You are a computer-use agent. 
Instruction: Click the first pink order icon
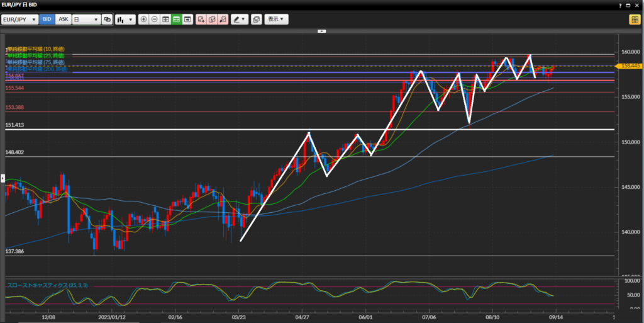[201, 20]
